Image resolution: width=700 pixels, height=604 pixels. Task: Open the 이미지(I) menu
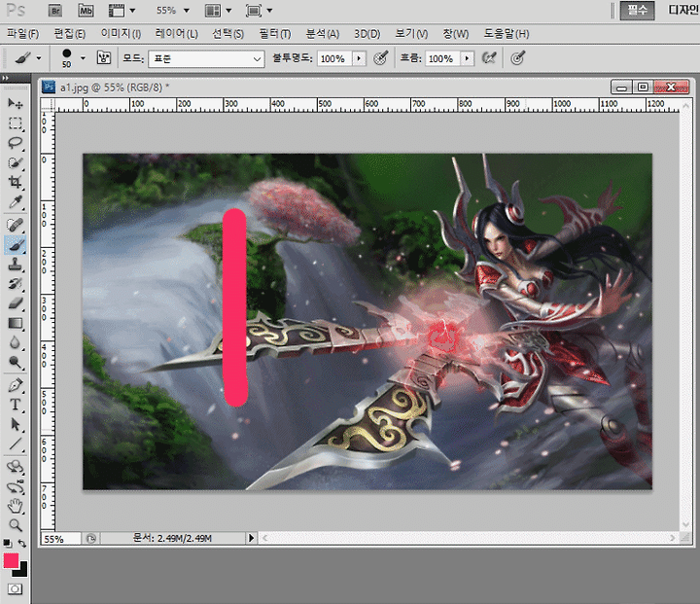pos(121,34)
